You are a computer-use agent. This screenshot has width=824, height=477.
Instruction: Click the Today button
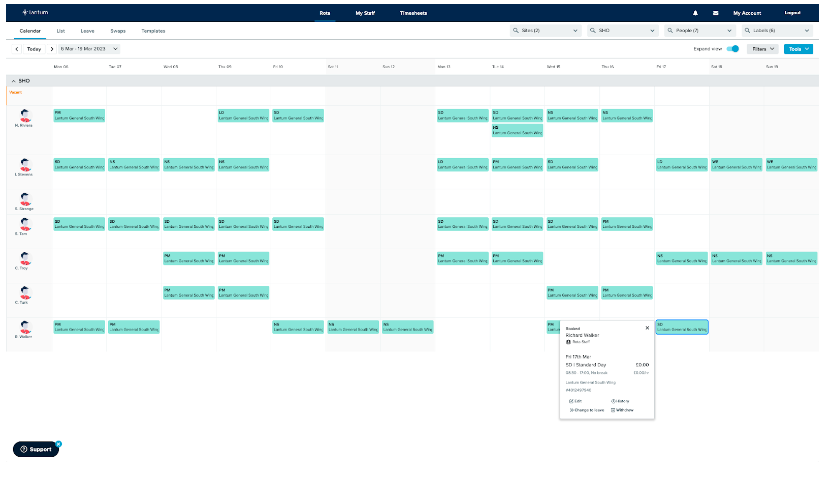(x=34, y=49)
